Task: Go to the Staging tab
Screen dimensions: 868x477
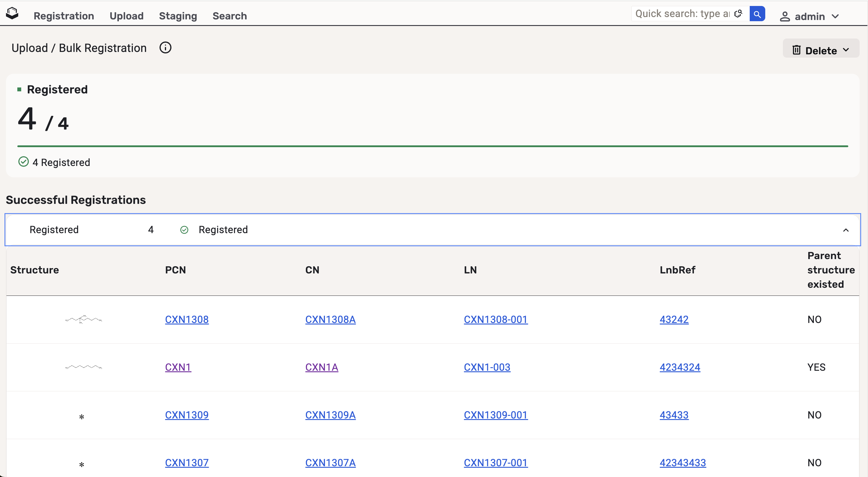Action: click(x=178, y=16)
